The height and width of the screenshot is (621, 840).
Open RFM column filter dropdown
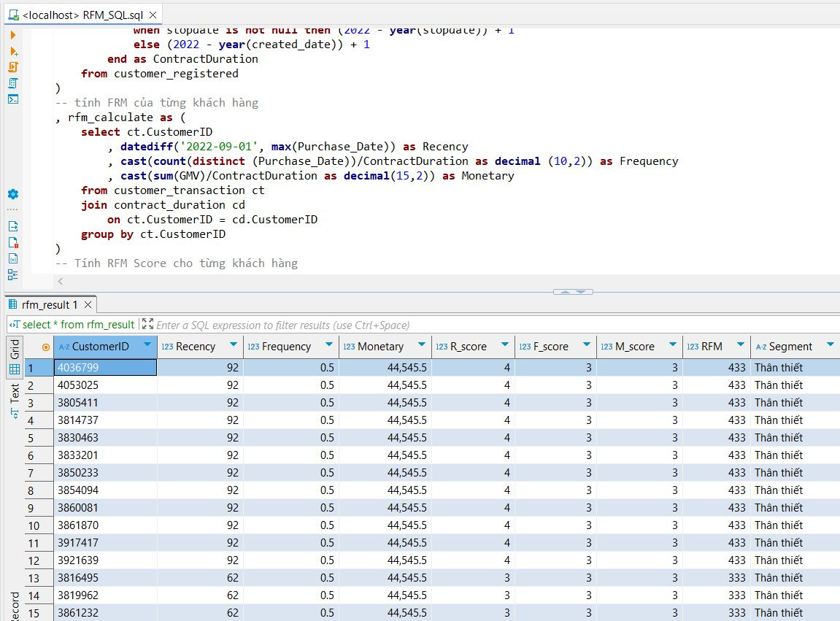coord(740,344)
